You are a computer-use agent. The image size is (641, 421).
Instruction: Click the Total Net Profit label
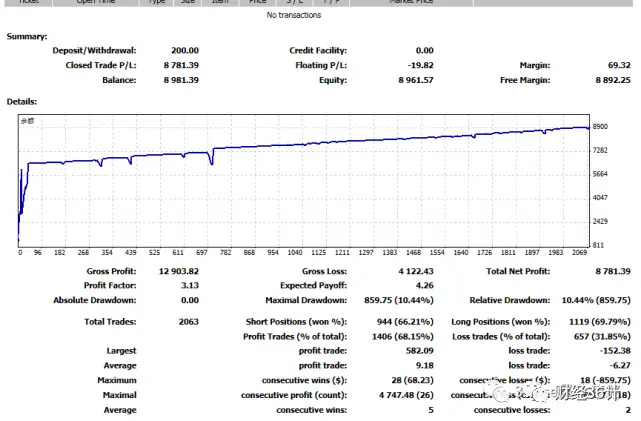point(518,271)
